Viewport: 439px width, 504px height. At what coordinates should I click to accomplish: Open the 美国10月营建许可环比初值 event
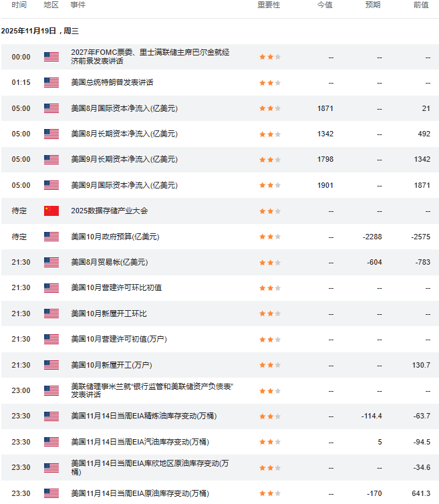pos(116,287)
